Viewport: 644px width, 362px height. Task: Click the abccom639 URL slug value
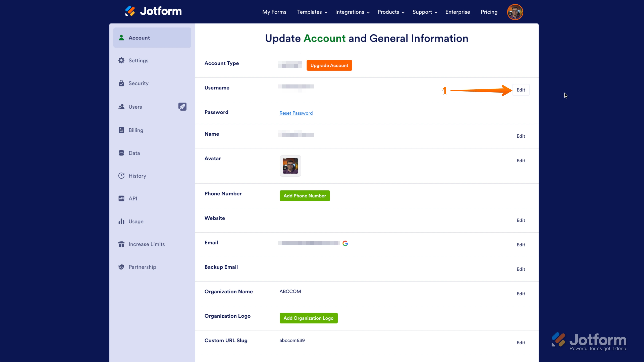(292, 340)
